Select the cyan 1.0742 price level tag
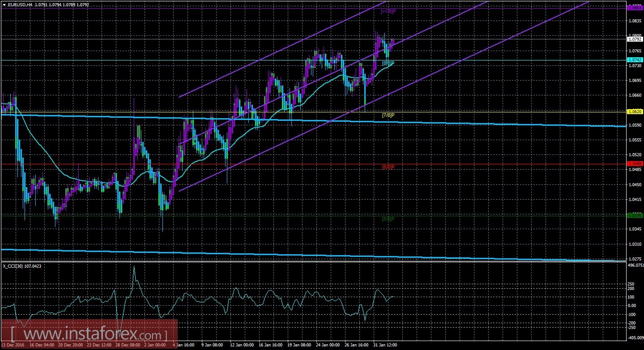Screen dimensions: 644x350 (x=635, y=60)
